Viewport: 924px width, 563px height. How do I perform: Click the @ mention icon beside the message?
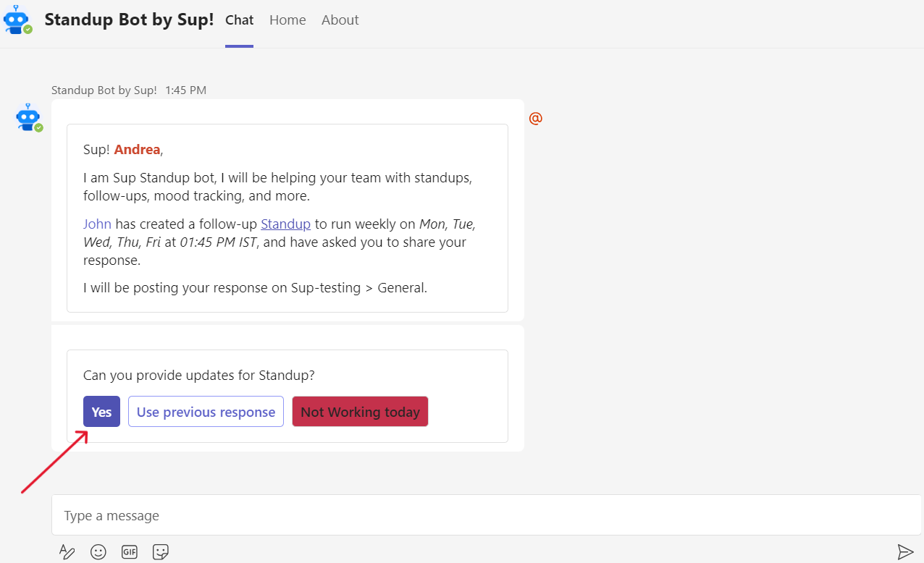point(535,118)
